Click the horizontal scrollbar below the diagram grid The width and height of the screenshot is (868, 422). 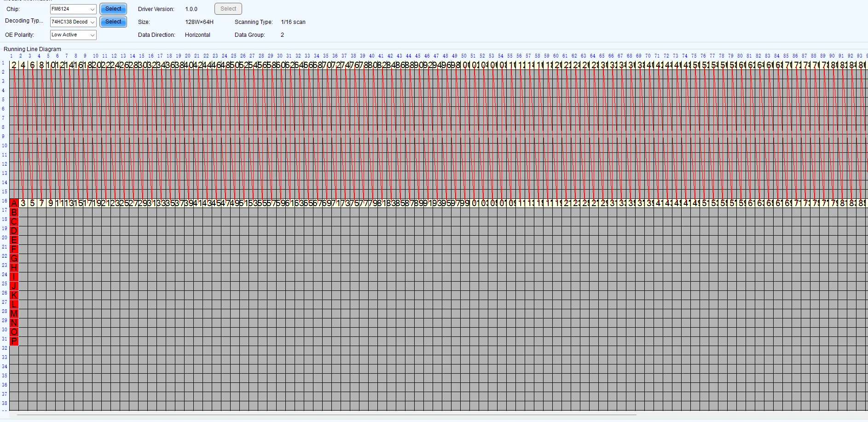tap(327, 415)
